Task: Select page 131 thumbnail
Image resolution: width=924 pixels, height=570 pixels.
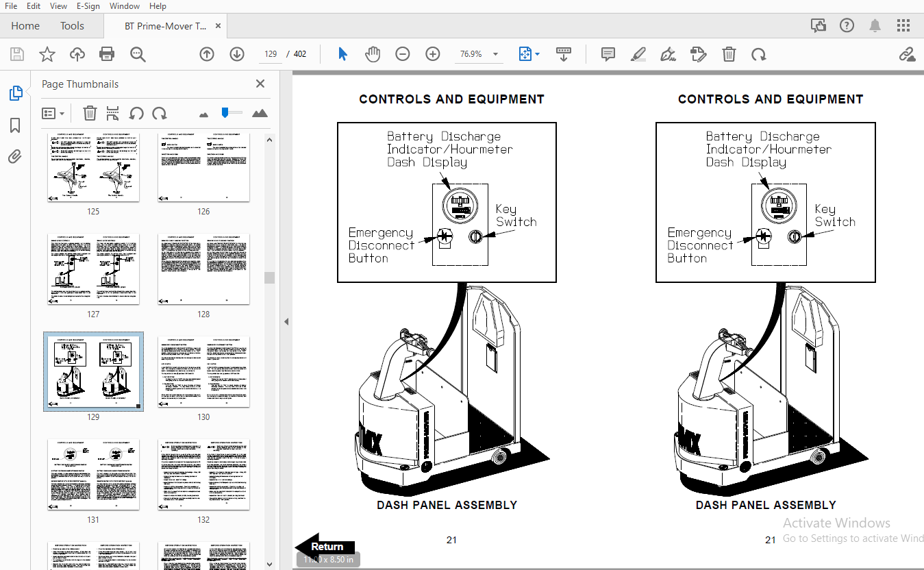Action: [93, 475]
